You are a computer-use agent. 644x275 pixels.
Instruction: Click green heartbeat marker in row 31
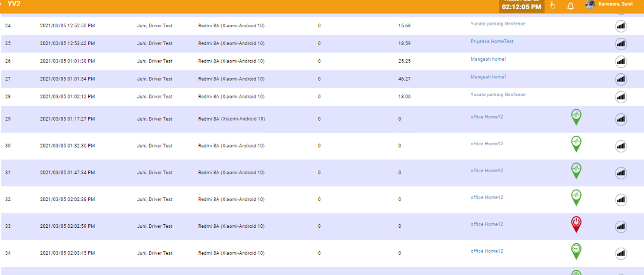point(576,171)
